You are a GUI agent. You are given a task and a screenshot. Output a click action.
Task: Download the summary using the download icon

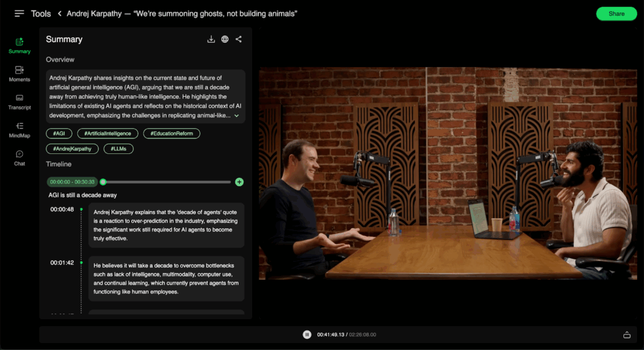211,40
